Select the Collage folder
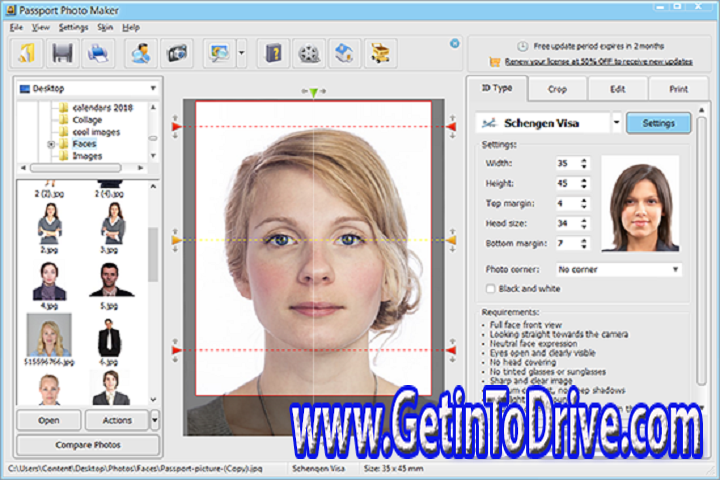This screenshot has height=480, width=720. [x=87, y=120]
